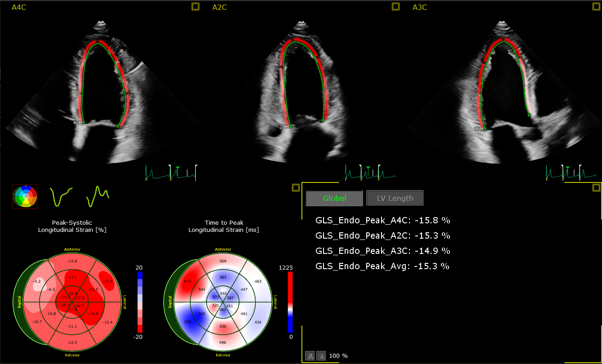This screenshot has height=364, width=602.
Task: Click the 4CH label on the apical image
Action: [x=77, y=121]
